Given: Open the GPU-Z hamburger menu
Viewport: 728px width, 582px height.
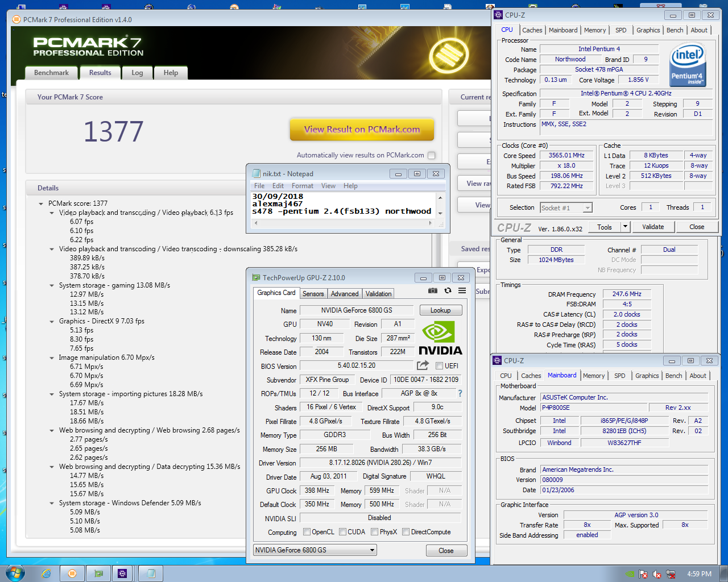Looking at the screenshot, I should tap(462, 290).
